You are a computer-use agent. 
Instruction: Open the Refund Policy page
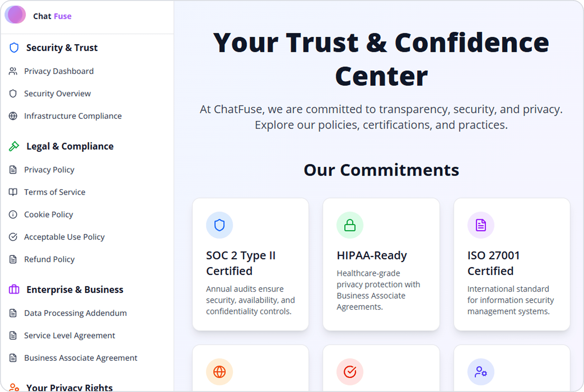49,259
